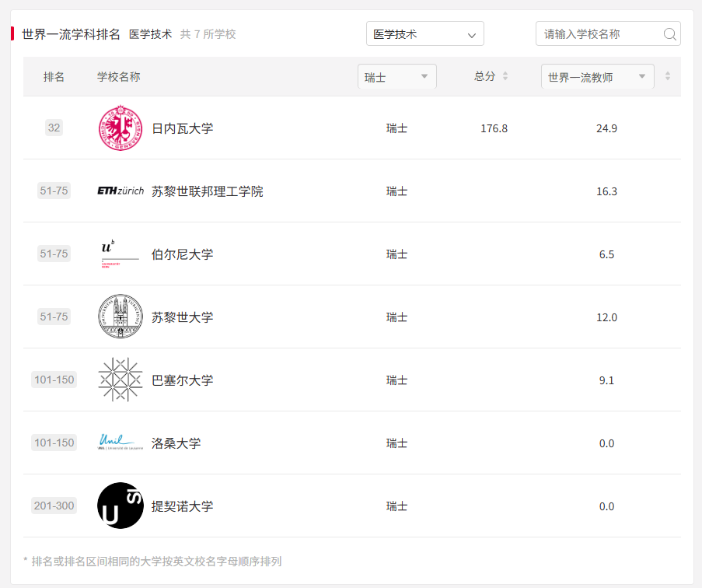Click value 9.1 for 巴塞尔大学

(606, 380)
